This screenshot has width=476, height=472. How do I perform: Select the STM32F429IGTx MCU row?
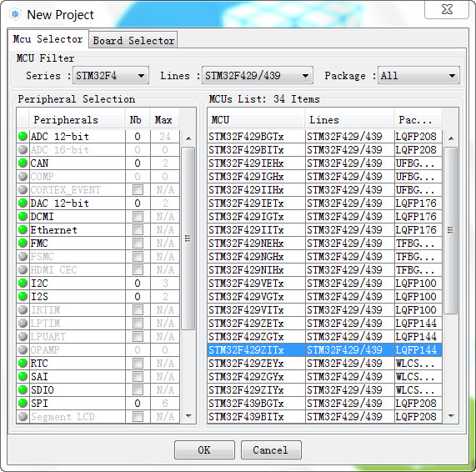tap(324, 217)
